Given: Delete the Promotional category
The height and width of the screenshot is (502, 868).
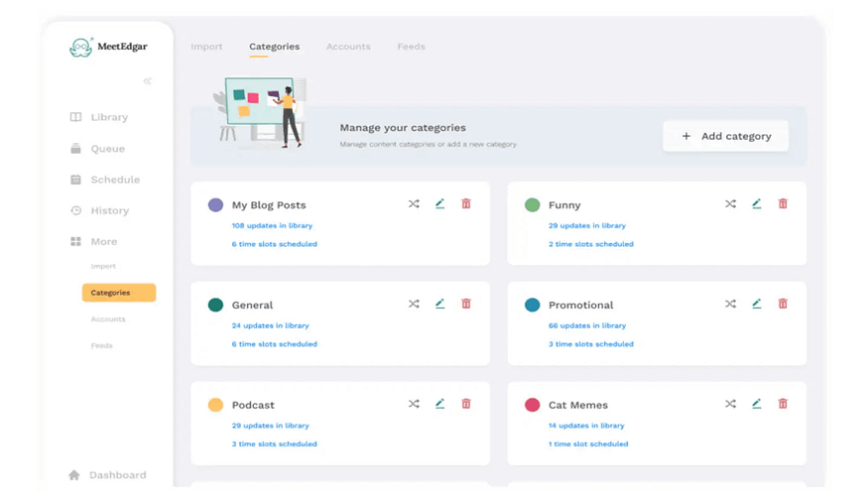Looking at the screenshot, I should 783,304.
